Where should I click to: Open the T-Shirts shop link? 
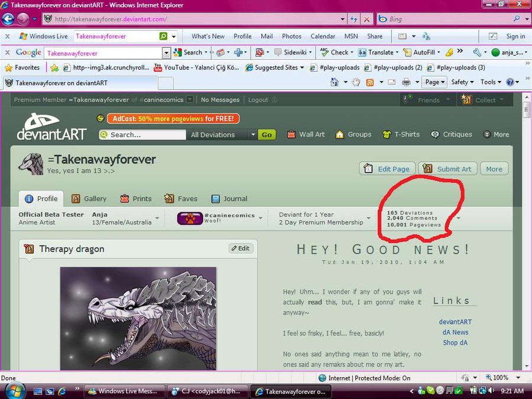coord(401,134)
